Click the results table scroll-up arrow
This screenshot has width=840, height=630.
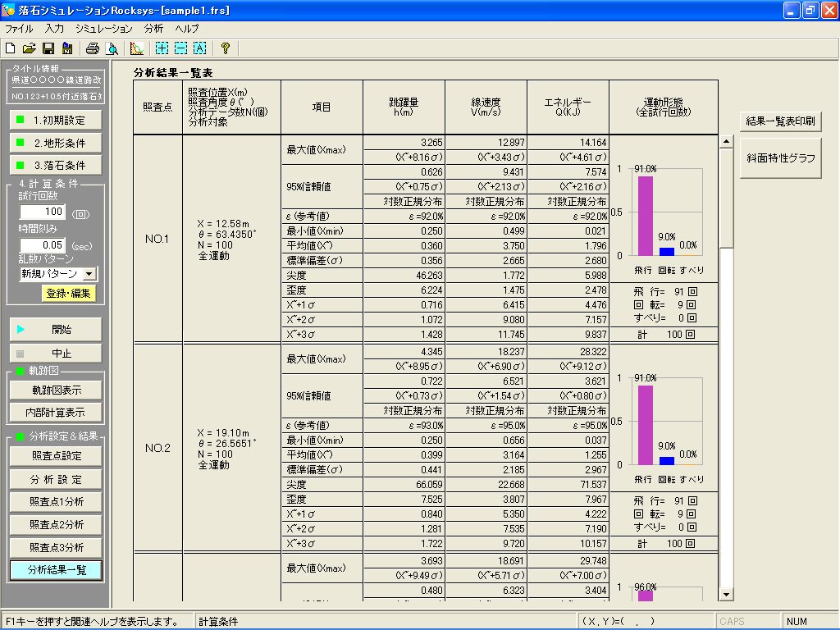tap(727, 142)
